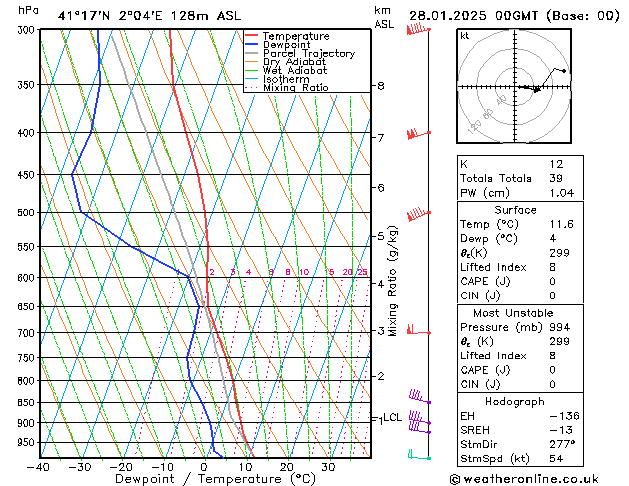The height and width of the screenshot is (486, 629).
Task: Click the 8 km altitude label
Action: [380, 86]
